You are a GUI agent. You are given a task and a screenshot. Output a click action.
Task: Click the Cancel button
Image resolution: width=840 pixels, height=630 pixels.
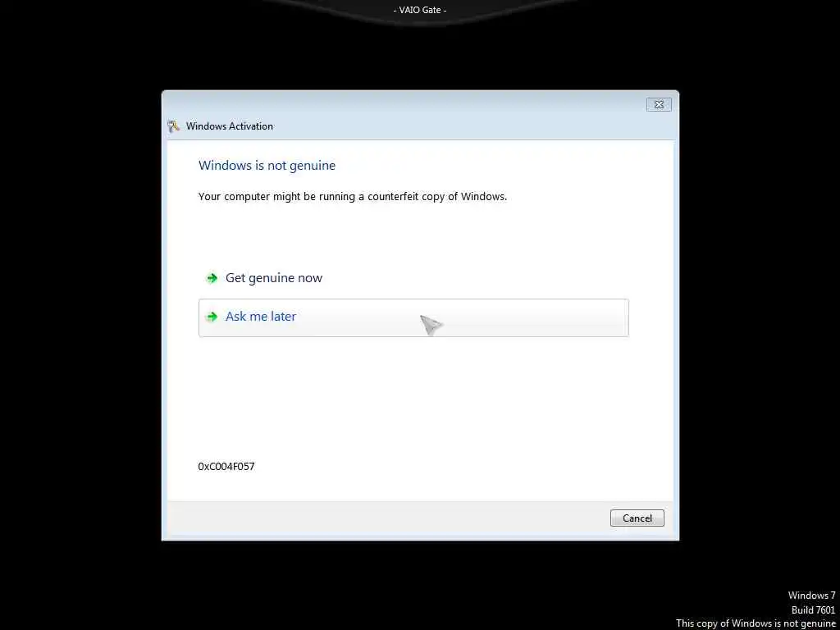point(637,518)
